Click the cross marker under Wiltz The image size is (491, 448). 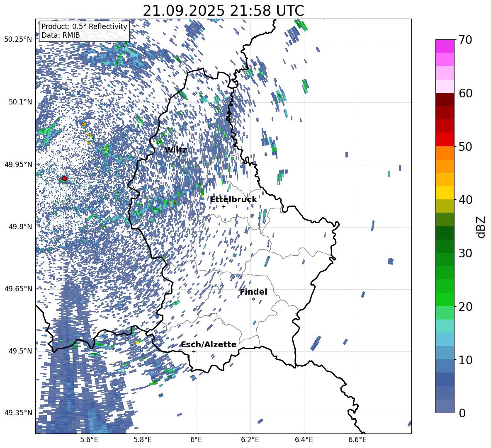point(178,157)
